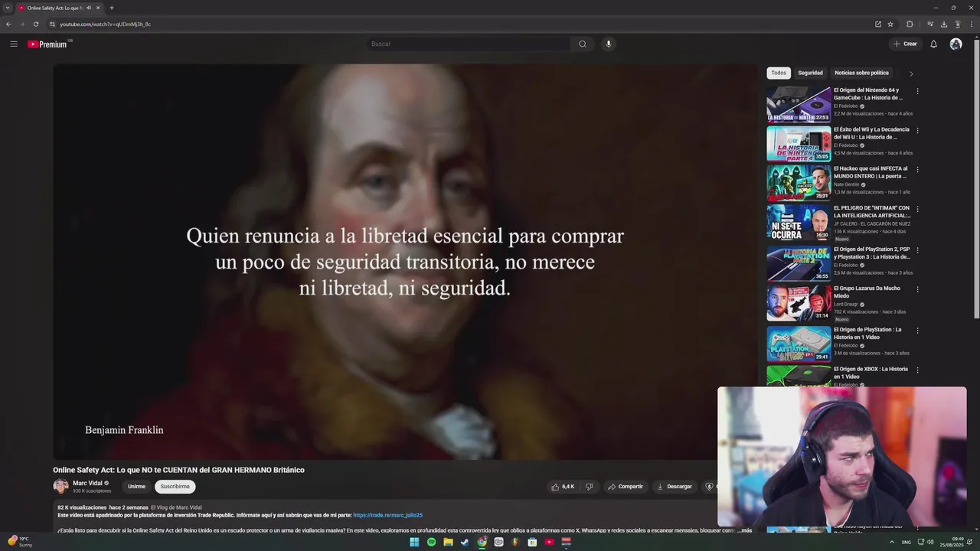Select the Noticias sobre política chip
This screenshot has width=980, height=551.
coord(861,73)
